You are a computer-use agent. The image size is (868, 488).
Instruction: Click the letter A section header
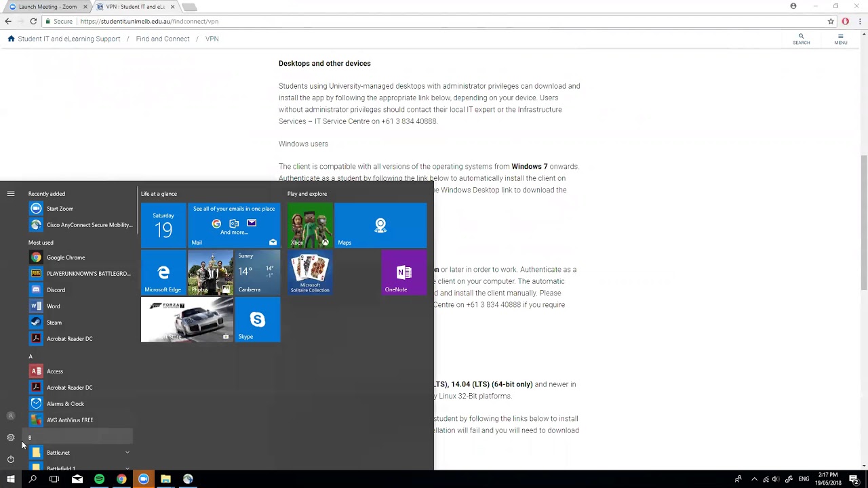tap(31, 357)
